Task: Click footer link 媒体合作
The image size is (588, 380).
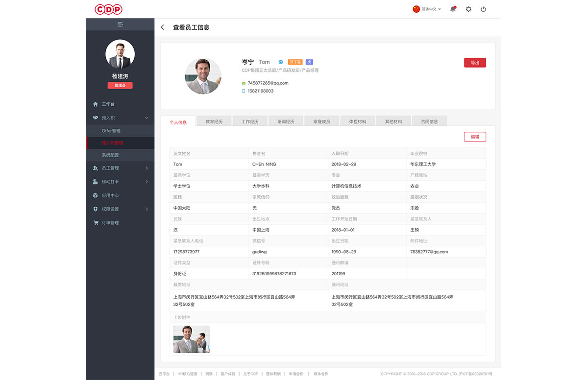Action: coord(321,374)
